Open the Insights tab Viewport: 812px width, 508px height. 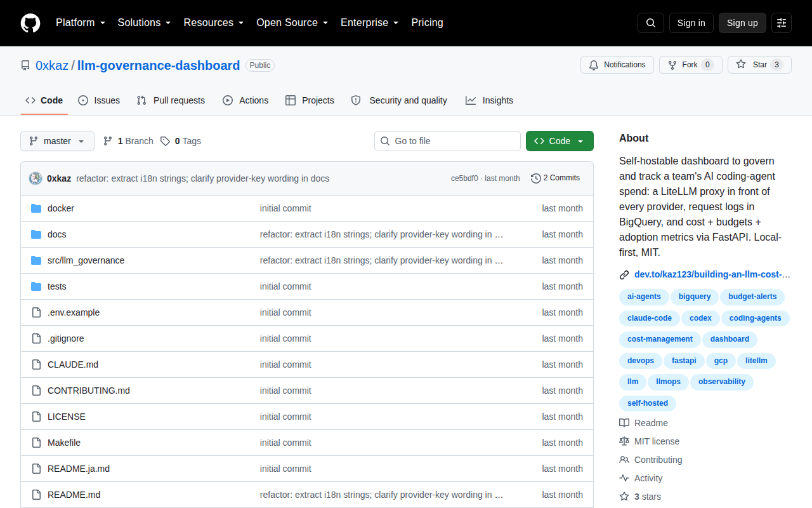489,100
